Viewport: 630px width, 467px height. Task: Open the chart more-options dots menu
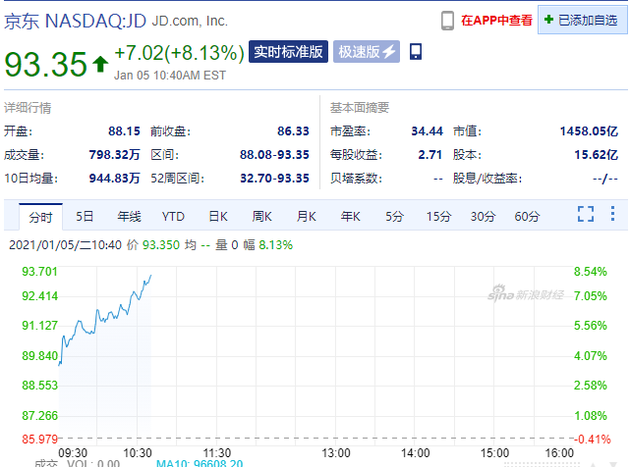pos(612,213)
